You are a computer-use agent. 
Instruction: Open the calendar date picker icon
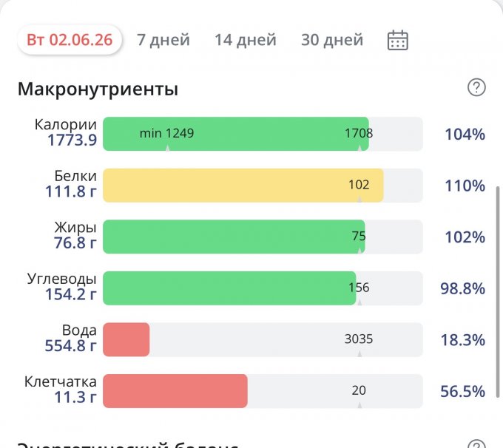click(398, 41)
